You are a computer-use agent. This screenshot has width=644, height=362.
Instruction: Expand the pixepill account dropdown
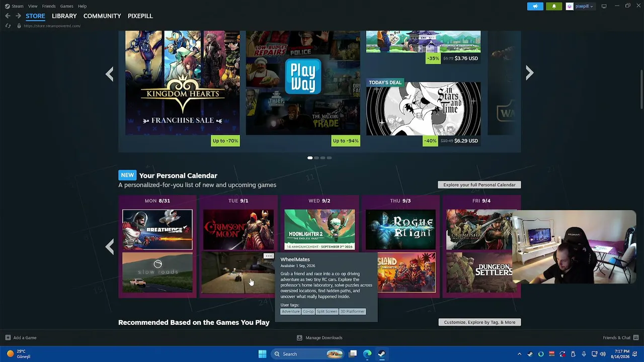[591, 7]
